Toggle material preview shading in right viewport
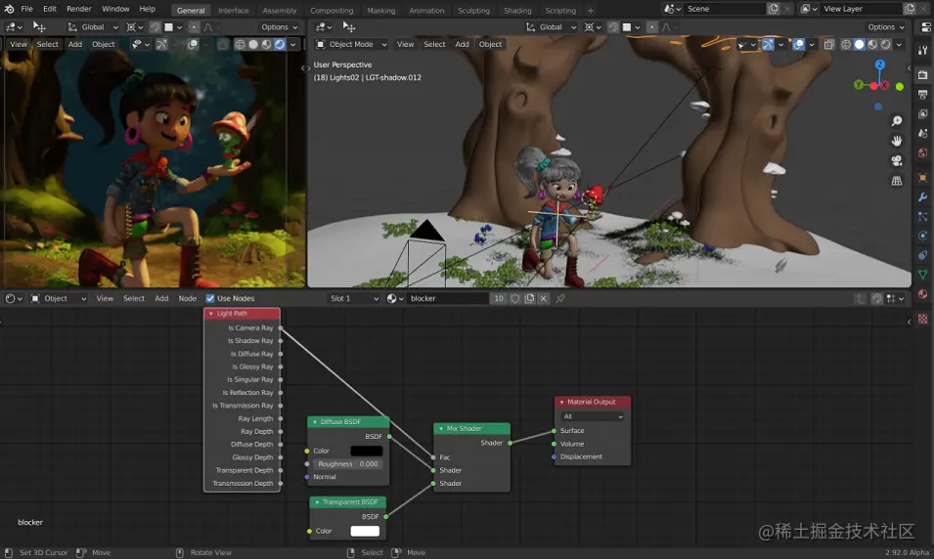Image resolution: width=934 pixels, height=560 pixels. pyautogui.click(x=872, y=45)
